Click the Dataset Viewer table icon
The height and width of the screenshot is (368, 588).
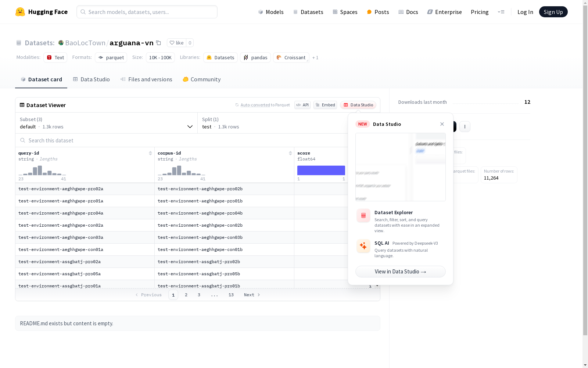click(x=22, y=105)
